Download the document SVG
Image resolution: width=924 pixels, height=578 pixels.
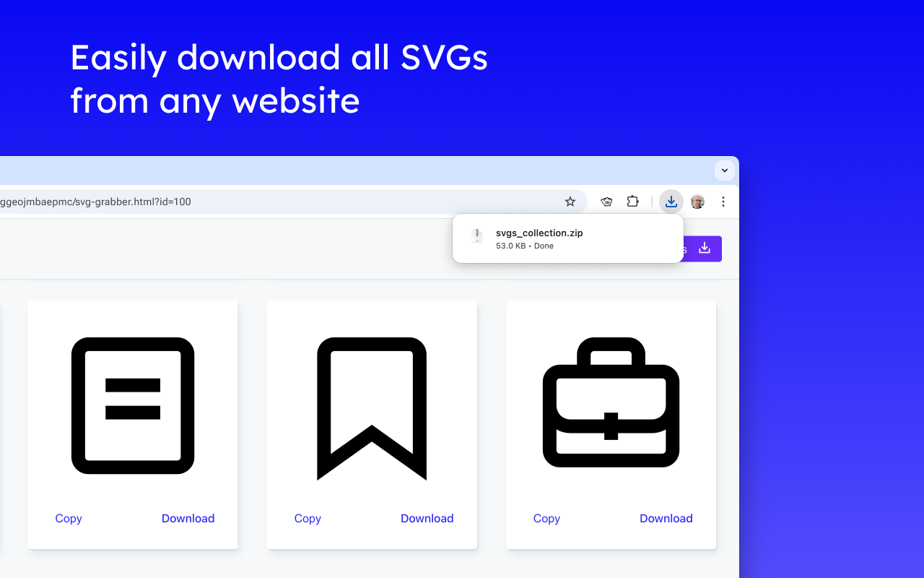coord(188,518)
